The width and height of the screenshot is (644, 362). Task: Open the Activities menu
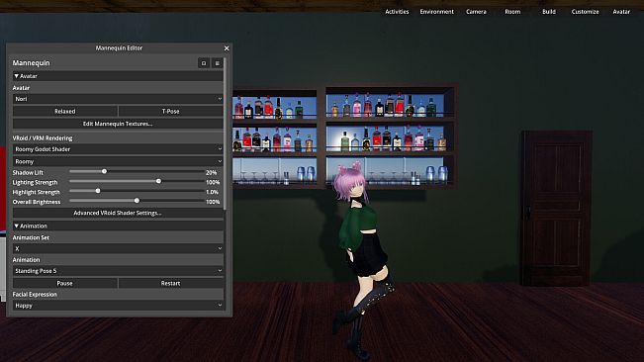397,12
